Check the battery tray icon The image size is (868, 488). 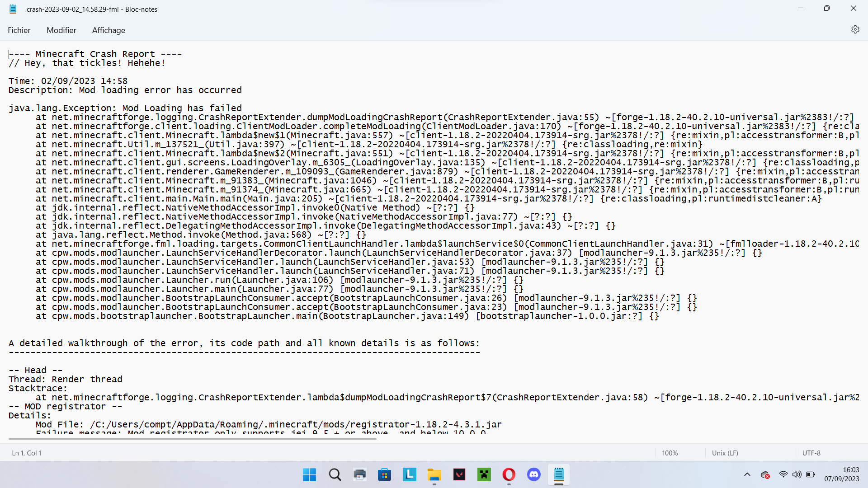(811, 474)
